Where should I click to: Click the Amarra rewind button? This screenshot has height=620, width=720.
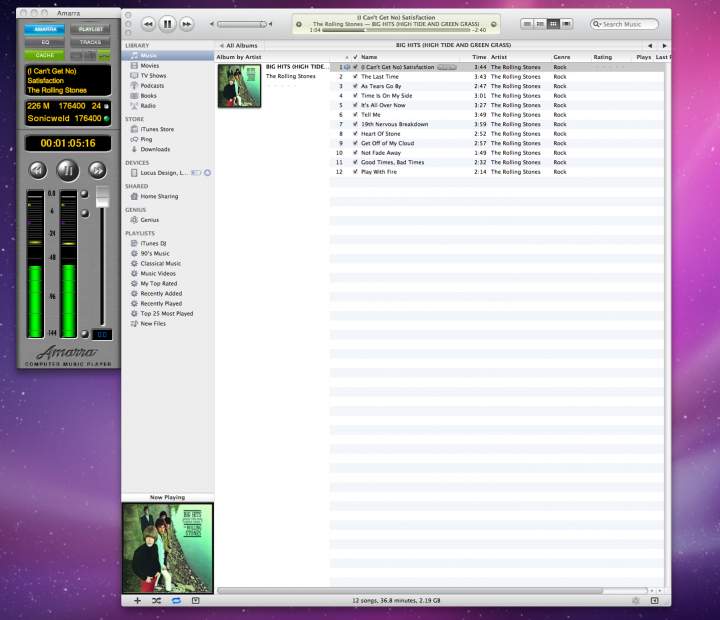[38, 170]
